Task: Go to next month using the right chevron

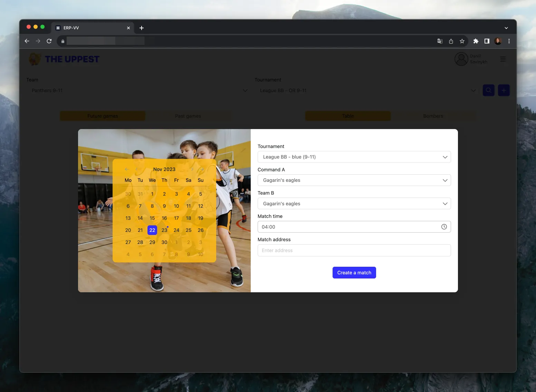Action: (192, 169)
